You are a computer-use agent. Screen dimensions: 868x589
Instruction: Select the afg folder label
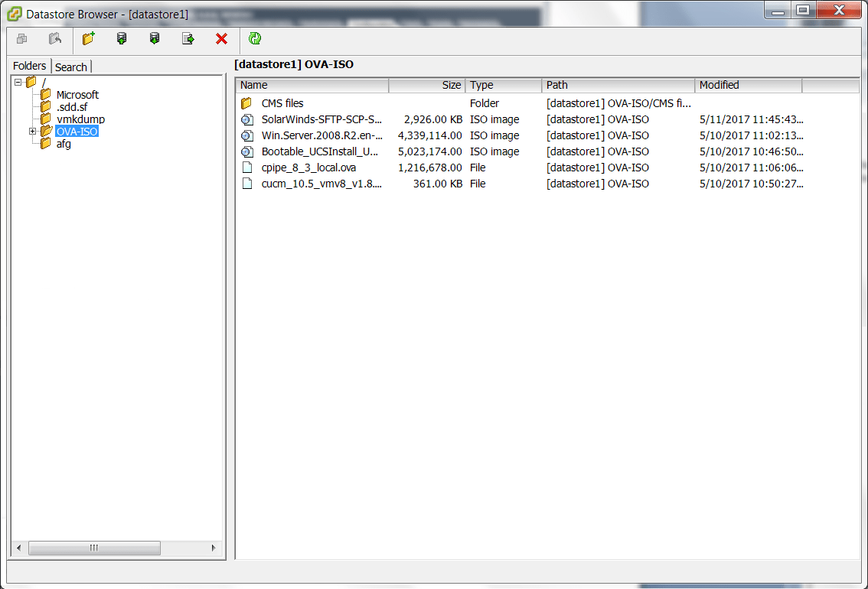click(x=64, y=144)
